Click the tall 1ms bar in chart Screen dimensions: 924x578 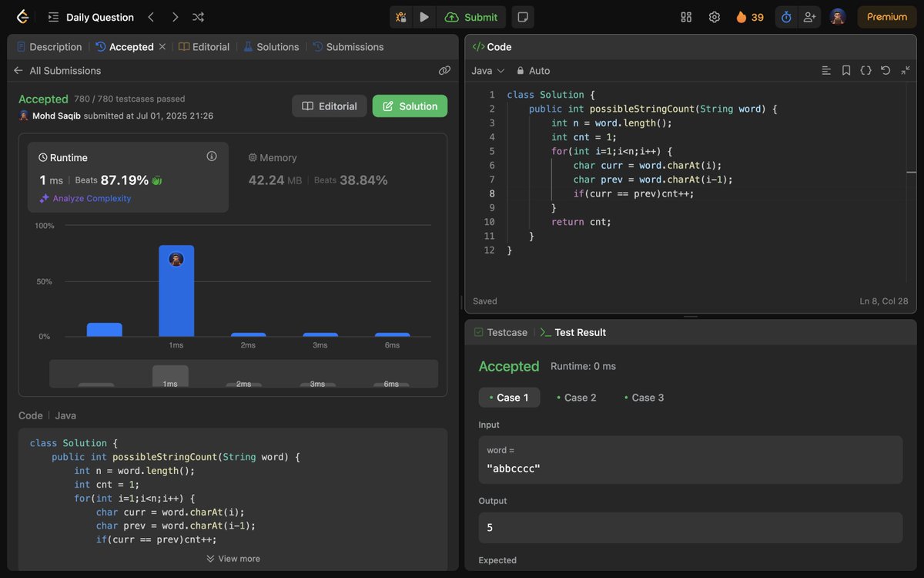tap(176, 291)
